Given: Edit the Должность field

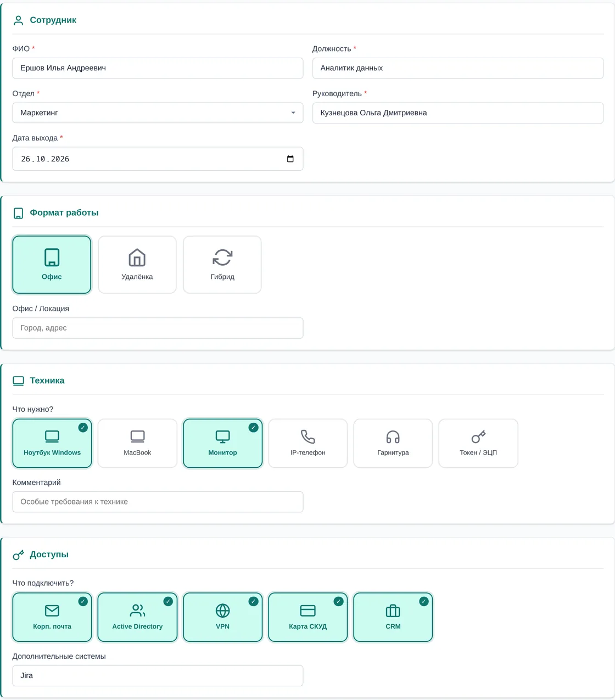Looking at the screenshot, I should click(458, 68).
